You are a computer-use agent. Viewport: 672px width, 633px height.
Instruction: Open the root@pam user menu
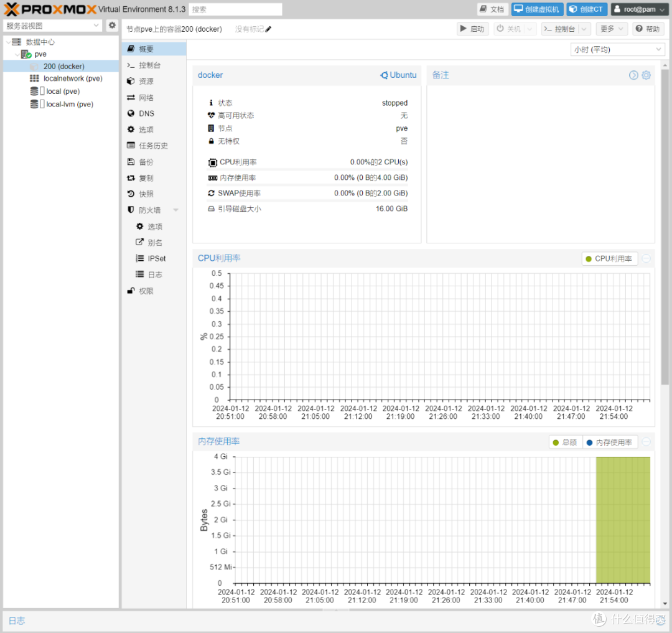pos(639,9)
